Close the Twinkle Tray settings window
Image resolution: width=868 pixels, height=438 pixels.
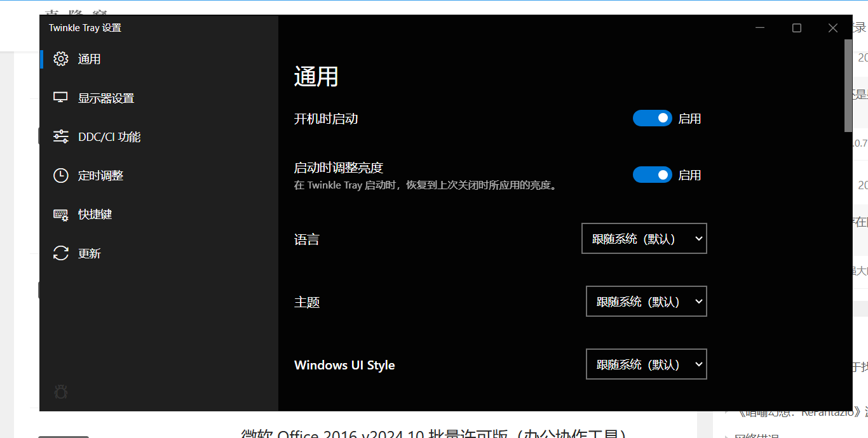tap(833, 28)
